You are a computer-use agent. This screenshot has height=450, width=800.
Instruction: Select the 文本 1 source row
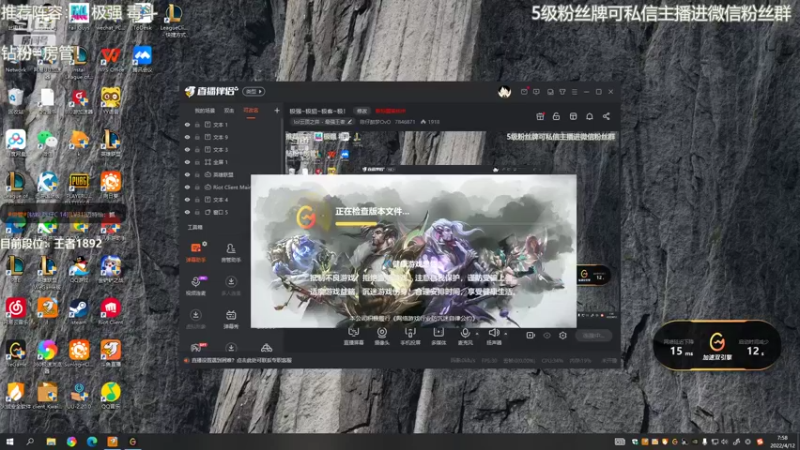coord(231,124)
